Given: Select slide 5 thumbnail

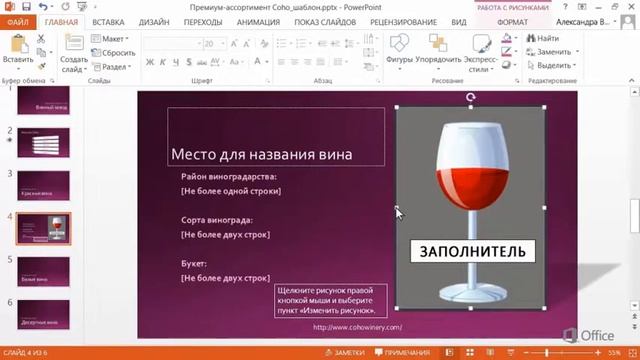Looking at the screenshot, I should [x=43, y=271].
